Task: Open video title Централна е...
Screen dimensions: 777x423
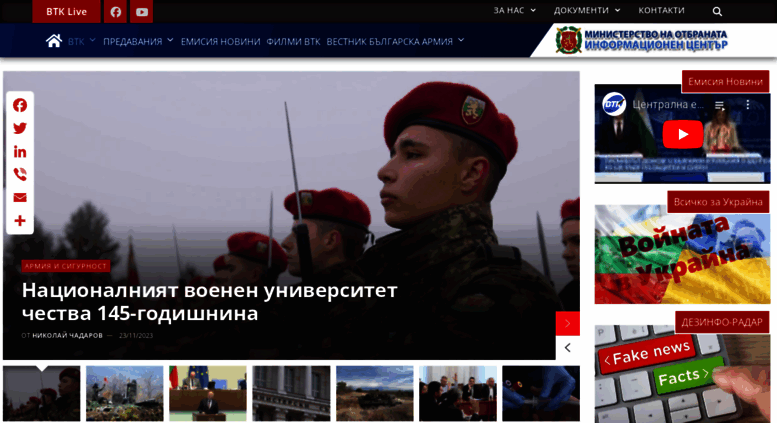Action: pyautogui.click(x=668, y=105)
